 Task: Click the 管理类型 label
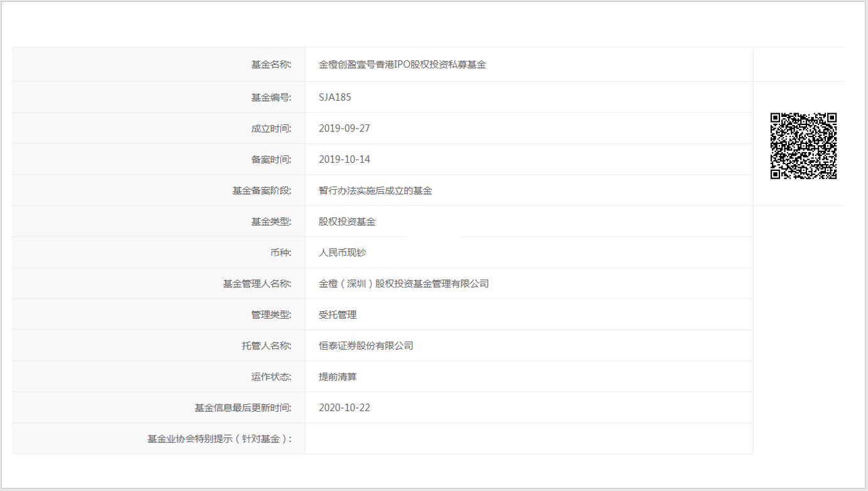tap(272, 314)
